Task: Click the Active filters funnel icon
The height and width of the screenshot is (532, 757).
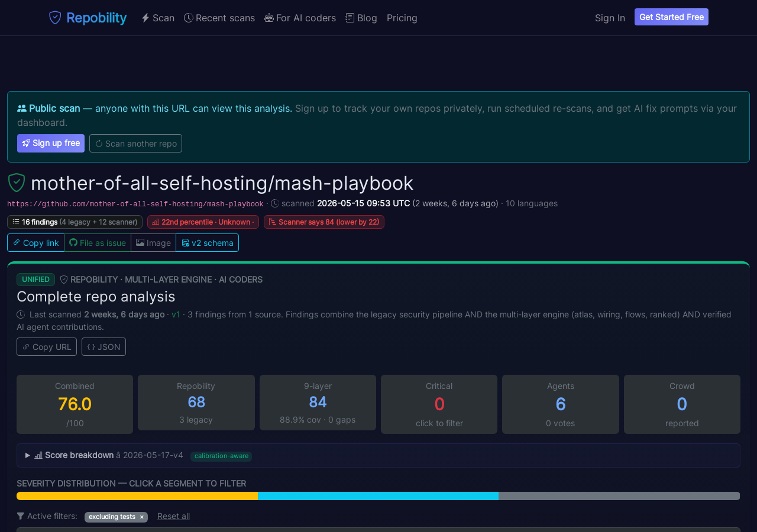Action: tap(21, 516)
